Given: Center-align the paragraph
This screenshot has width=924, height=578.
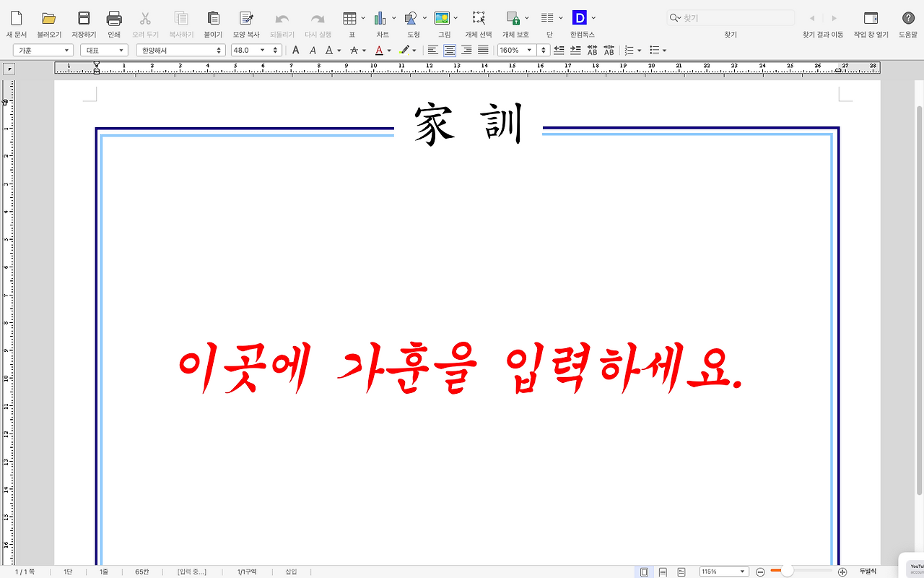Looking at the screenshot, I should (x=450, y=51).
